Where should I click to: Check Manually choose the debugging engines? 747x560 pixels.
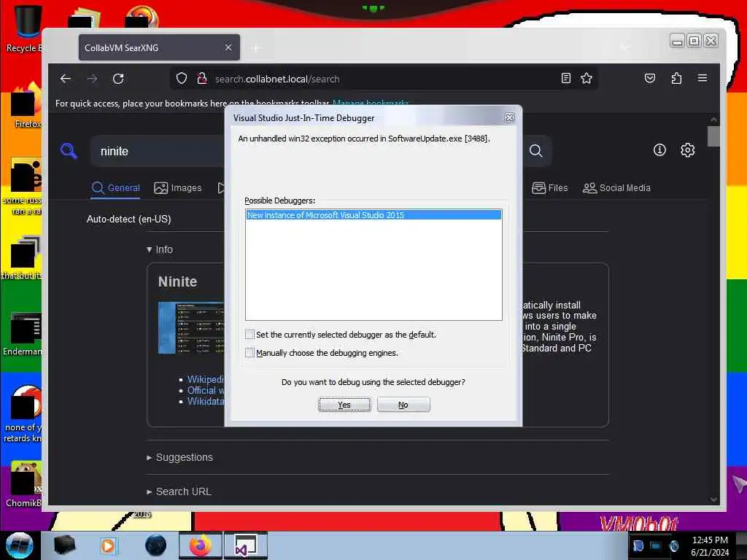[249, 352]
